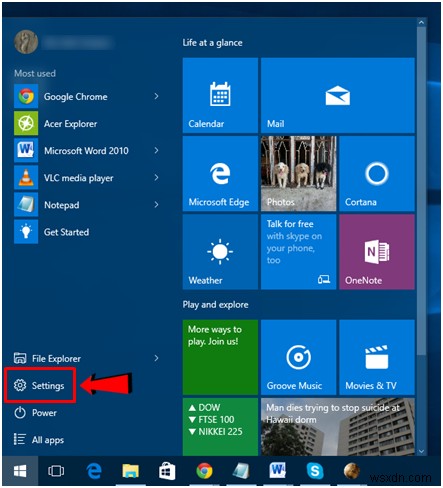The height and width of the screenshot is (488, 443).
Task: Open File Explorer folder icon on taskbar
Action: 130,471
